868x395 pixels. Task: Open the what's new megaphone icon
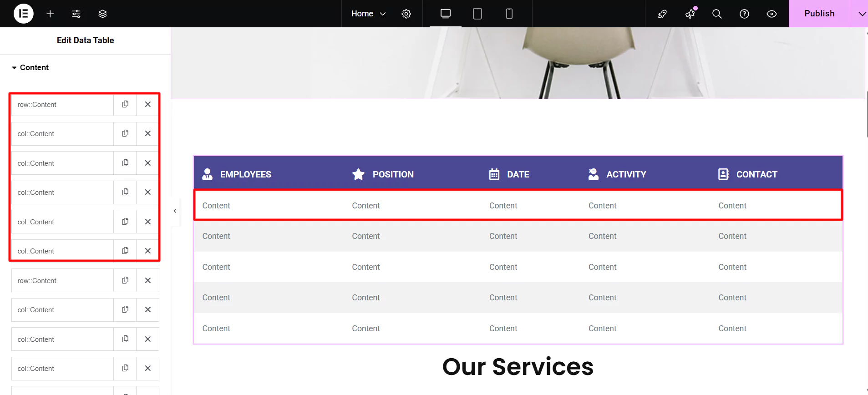[690, 14]
